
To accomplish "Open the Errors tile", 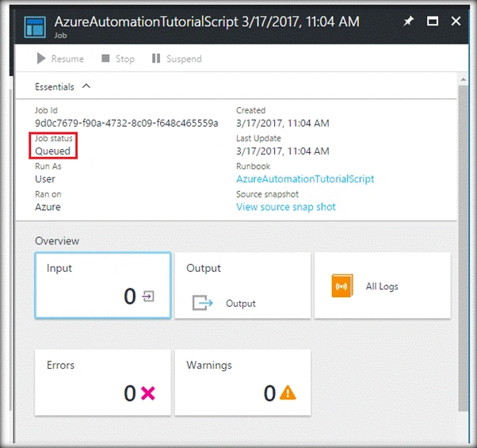I will (103, 382).
